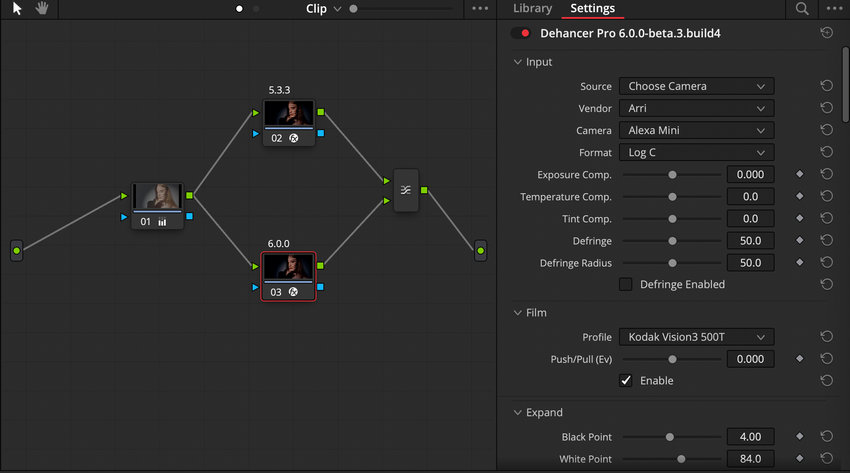Reset Defringe value

(x=826, y=241)
